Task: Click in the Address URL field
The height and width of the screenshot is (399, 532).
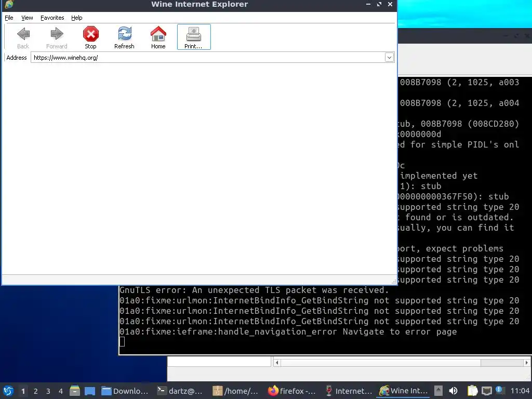Action: click(208, 57)
